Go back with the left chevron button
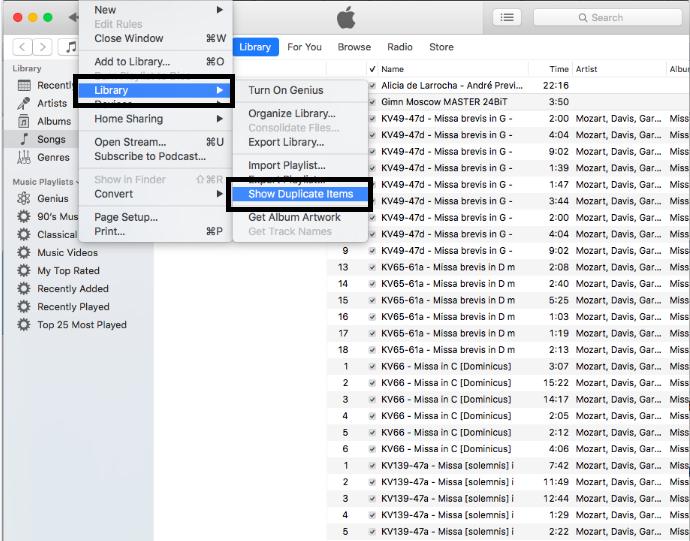Viewport: 690px width, 541px height. coord(22,47)
